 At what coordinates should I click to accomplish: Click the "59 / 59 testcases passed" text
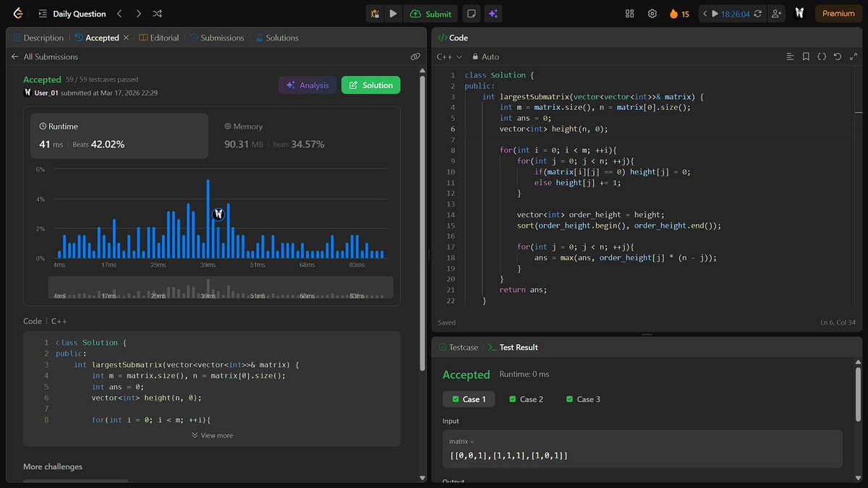[102, 80]
